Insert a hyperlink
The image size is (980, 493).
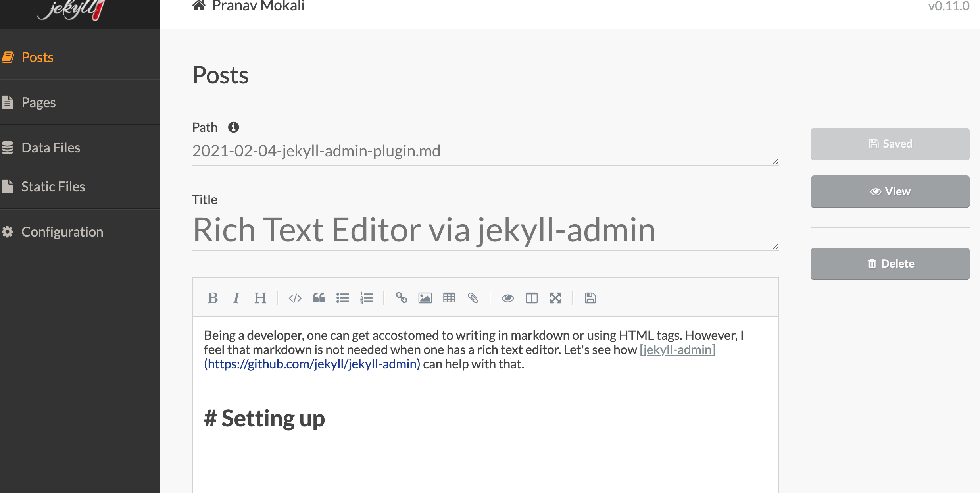point(401,298)
